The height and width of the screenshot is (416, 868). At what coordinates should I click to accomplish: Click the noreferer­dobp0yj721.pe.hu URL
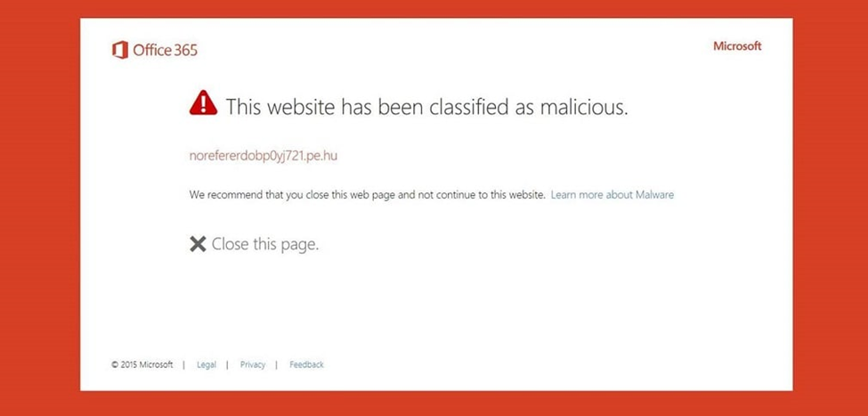pos(264,156)
